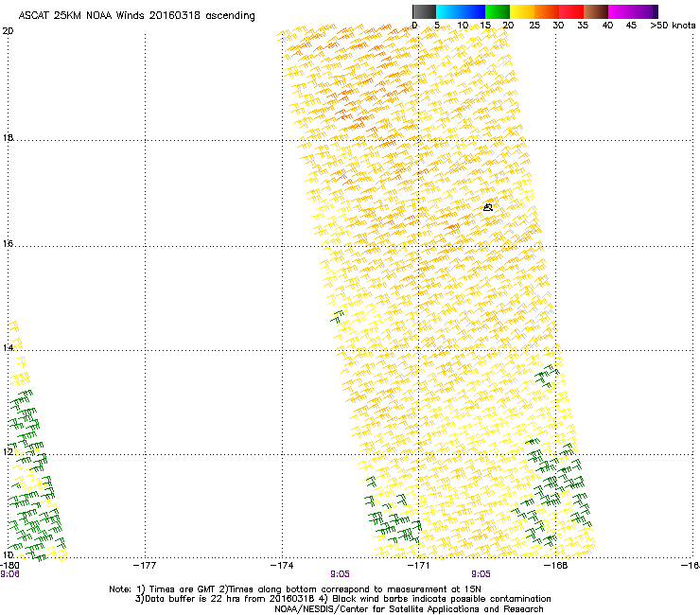This screenshot has width=700, height=615.
Task: Click the '40' color scale label
Action: [x=607, y=26]
